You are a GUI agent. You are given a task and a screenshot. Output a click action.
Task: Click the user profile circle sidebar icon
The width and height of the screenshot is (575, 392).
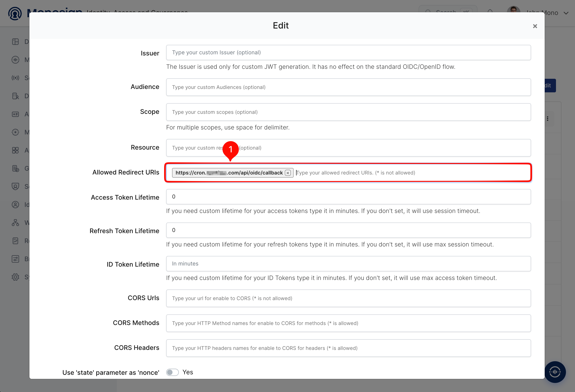pos(15,205)
